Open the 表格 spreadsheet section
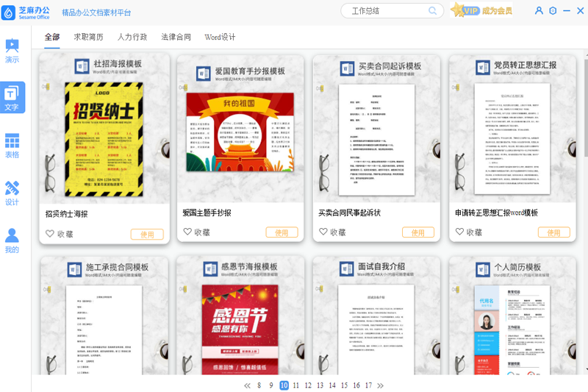This screenshot has height=392, width=588. coord(12,146)
